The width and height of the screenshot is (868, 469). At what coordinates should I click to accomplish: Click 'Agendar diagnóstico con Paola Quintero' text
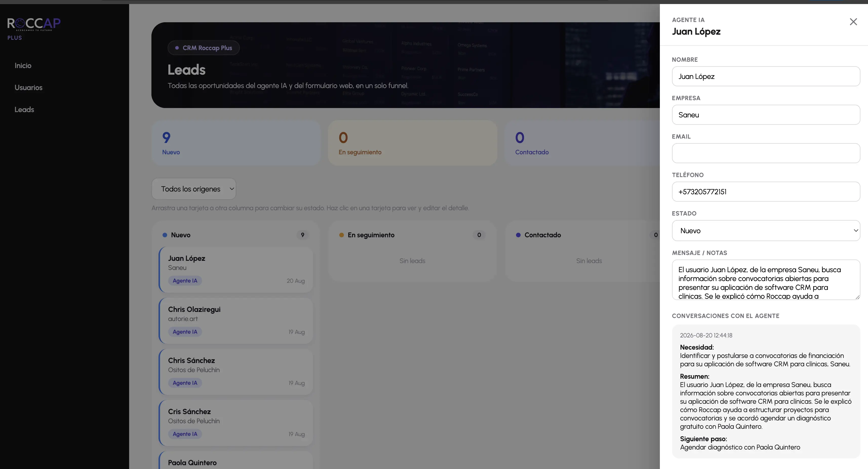click(x=740, y=447)
